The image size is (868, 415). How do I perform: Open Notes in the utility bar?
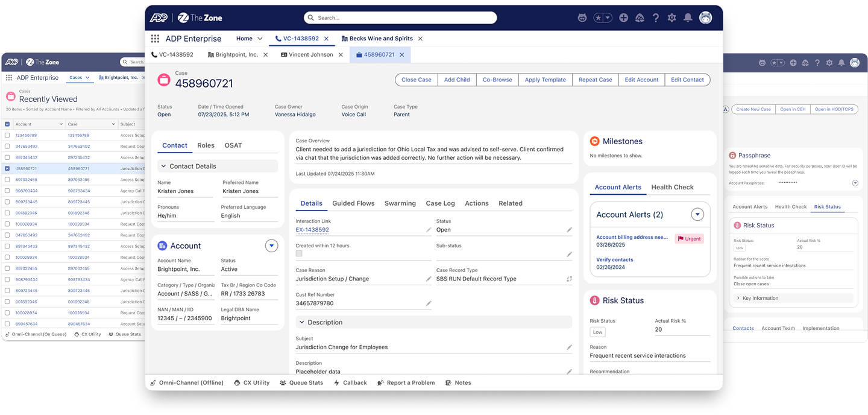(458, 382)
